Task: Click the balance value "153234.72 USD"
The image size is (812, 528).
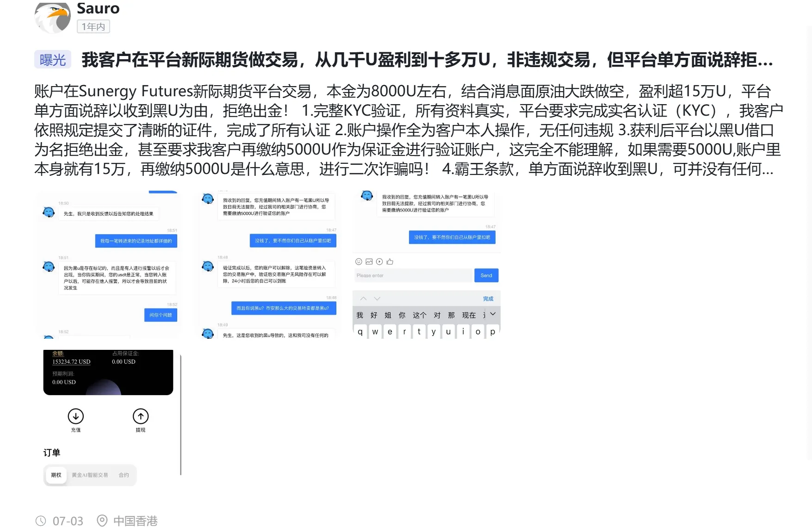Action: [x=71, y=362]
